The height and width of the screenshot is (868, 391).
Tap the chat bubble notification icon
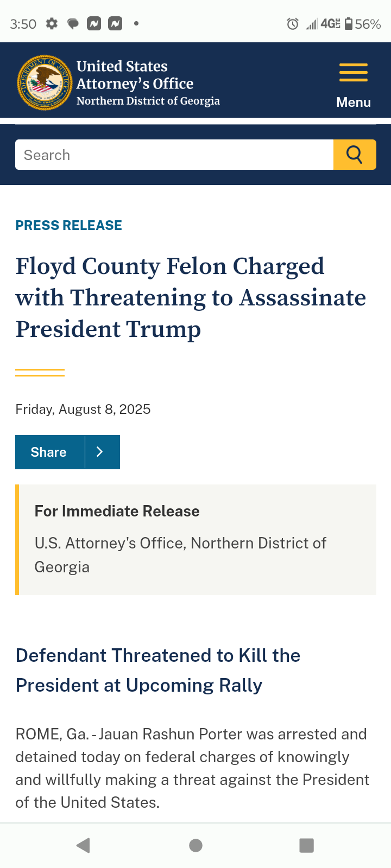pyautogui.click(x=73, y=24)
